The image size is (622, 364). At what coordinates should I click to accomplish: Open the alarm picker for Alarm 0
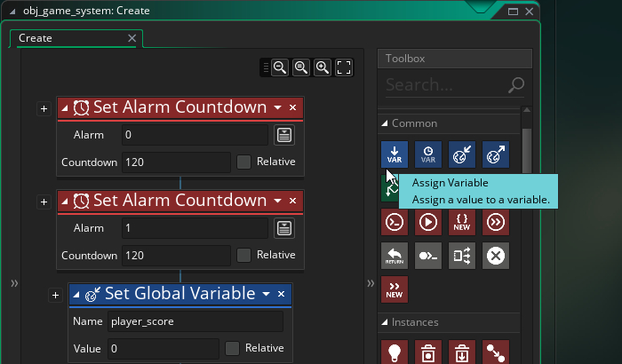point(284,135)
